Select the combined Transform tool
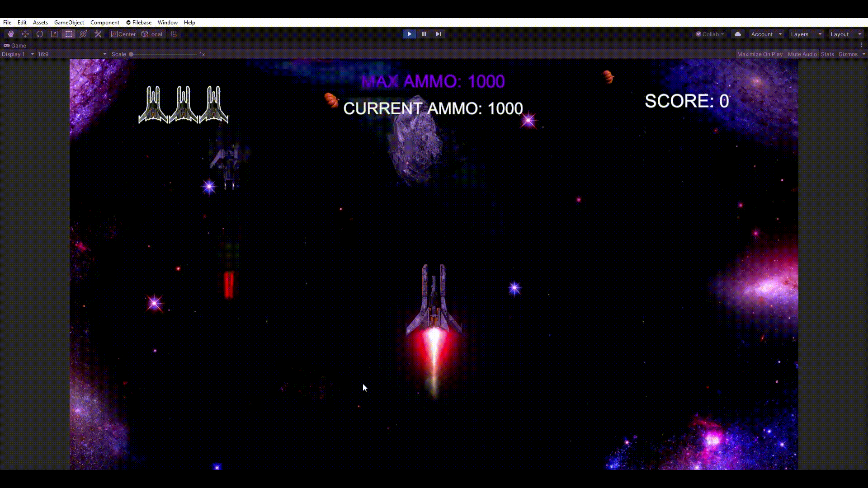The image size is (868, 488). pyautogui.click(x=83, y=34)
